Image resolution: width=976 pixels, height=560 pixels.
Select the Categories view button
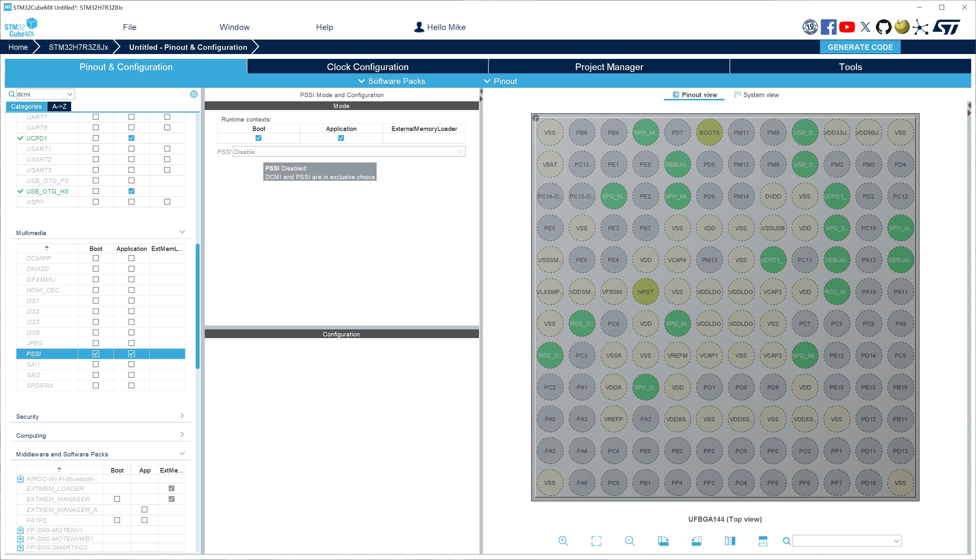click(26, 106)
